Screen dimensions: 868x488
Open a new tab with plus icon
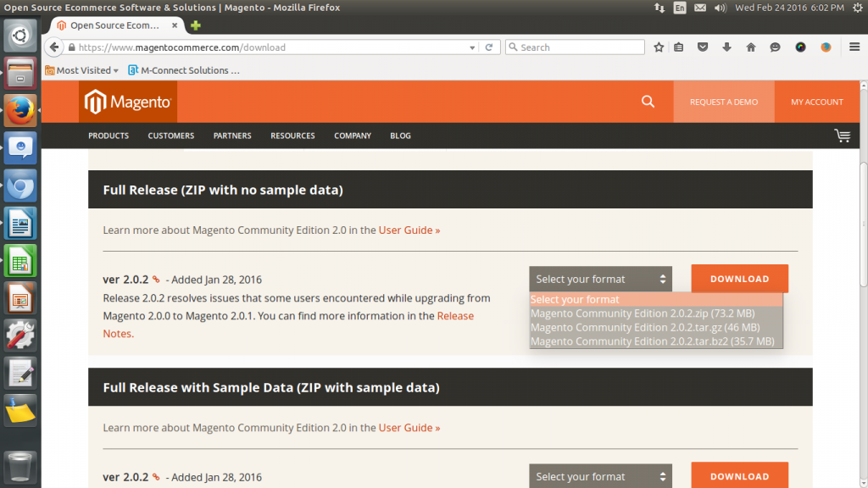coord(196,25)
